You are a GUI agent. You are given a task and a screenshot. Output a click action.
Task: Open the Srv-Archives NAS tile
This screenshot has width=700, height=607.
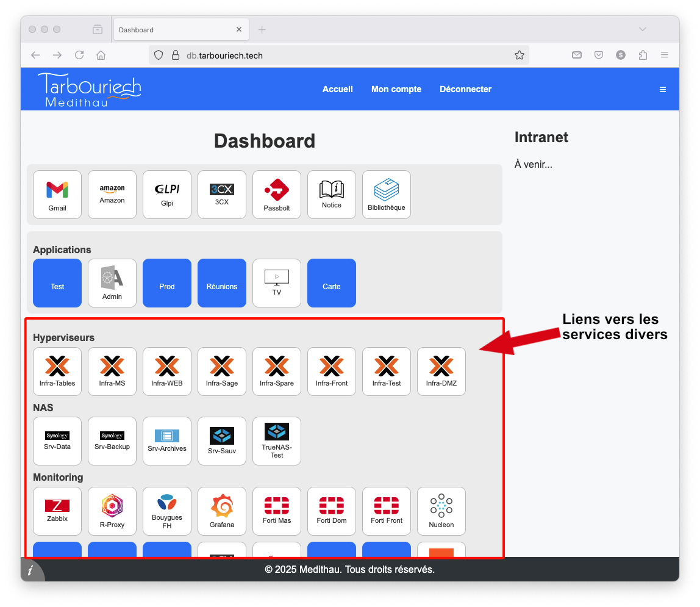[x=167, y=440]
